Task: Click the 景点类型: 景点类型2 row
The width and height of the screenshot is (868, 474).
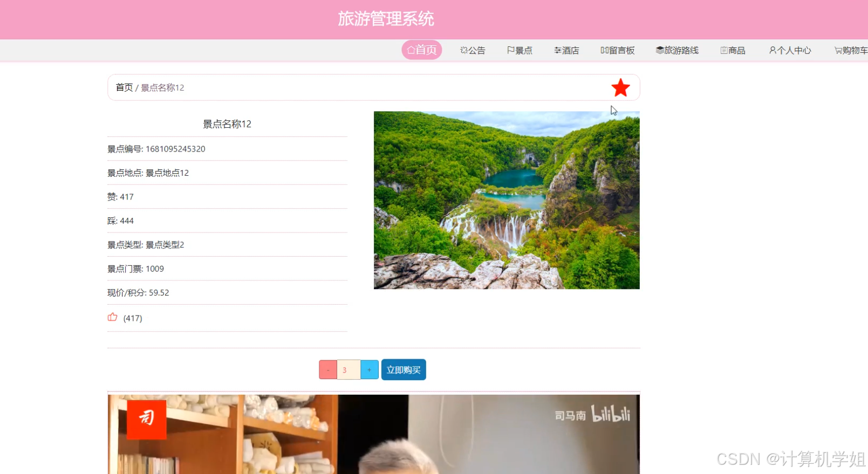Action: (227, 245)
